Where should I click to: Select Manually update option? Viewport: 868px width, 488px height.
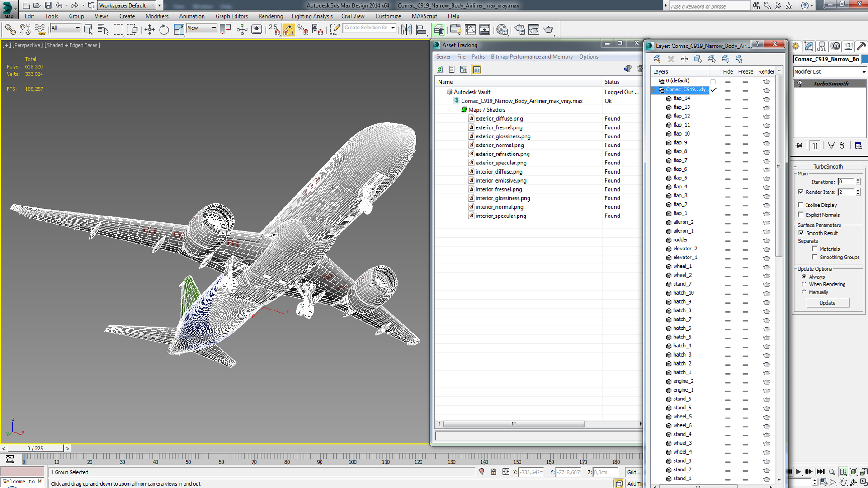(804, 292)
